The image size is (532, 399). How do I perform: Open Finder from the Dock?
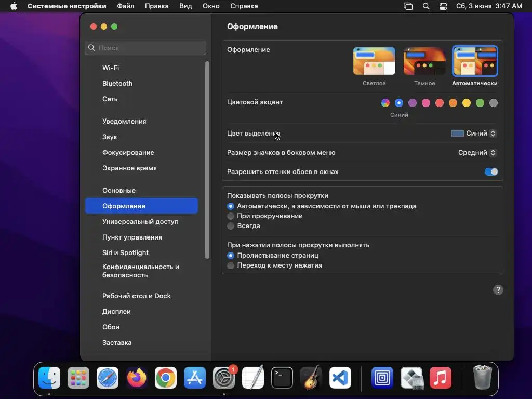pyautogui.click(x=49, y=378)
